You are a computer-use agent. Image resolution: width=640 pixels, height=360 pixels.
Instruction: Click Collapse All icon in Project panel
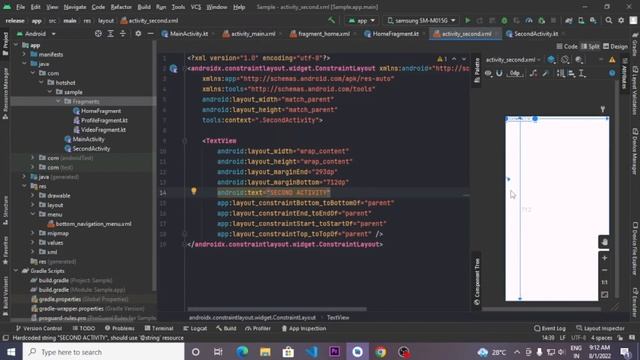123,34
